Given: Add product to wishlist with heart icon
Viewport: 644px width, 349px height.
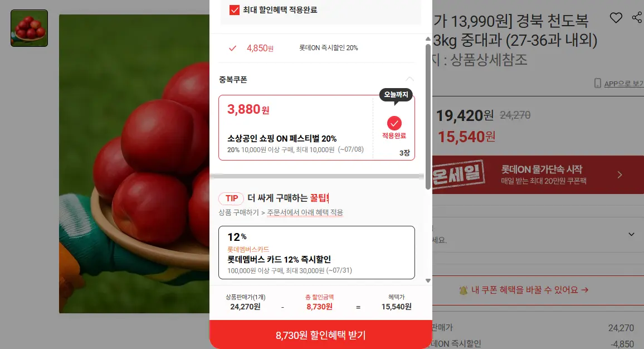Looking at the screenshot, I should click(616, 18).
